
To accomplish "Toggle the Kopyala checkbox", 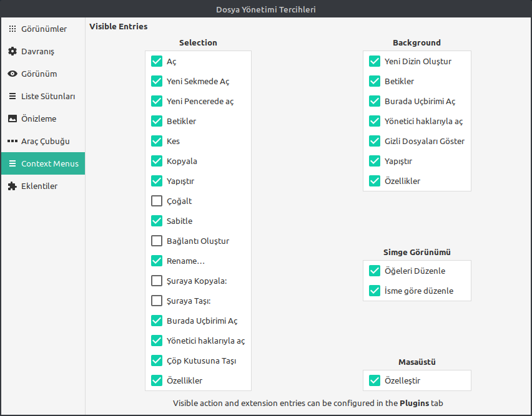I will coord(156,161).
